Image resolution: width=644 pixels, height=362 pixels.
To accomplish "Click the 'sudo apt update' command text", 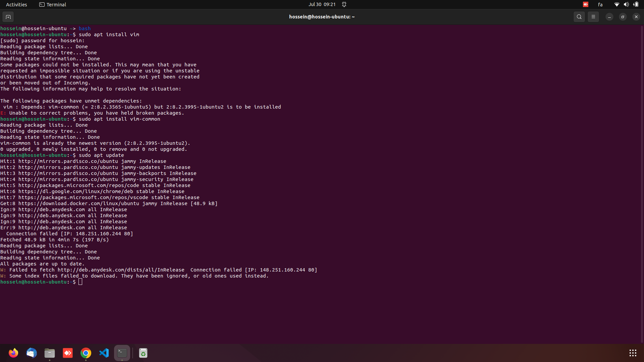I will pos(101,155).
